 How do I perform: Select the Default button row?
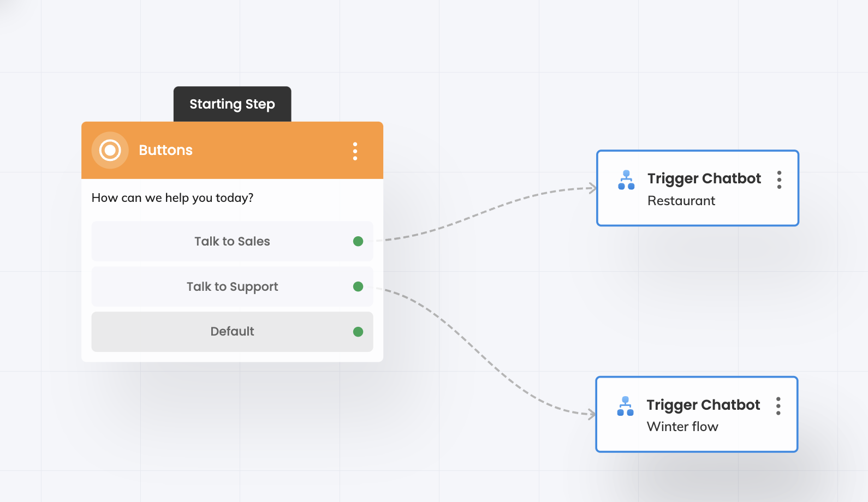232,332
